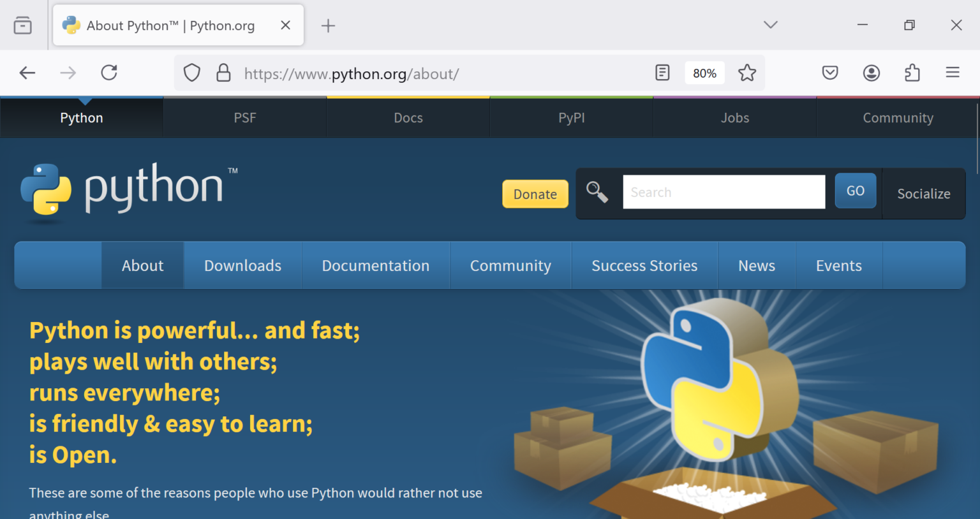Switch to the Documentation navigation tab
The height and width of the screenshot is (519, 980).
376,265
